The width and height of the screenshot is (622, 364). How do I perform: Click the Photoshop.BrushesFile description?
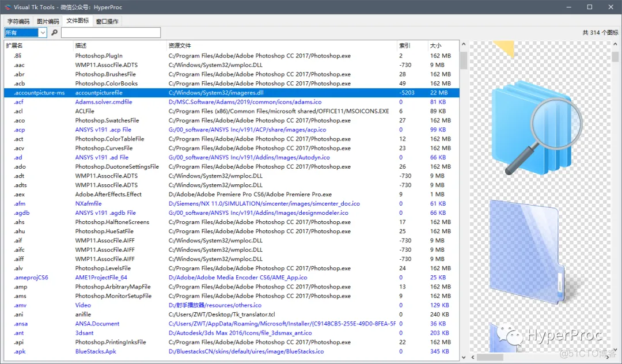pos(105,74)
